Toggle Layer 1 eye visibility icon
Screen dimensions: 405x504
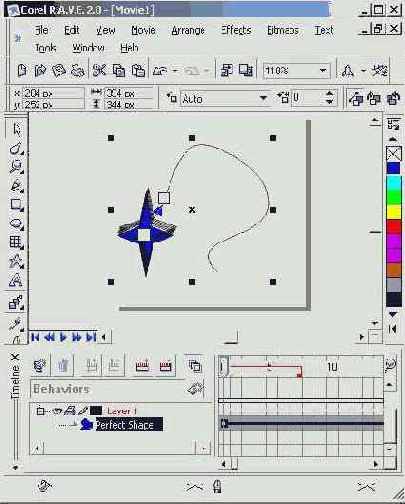[58, 411]
